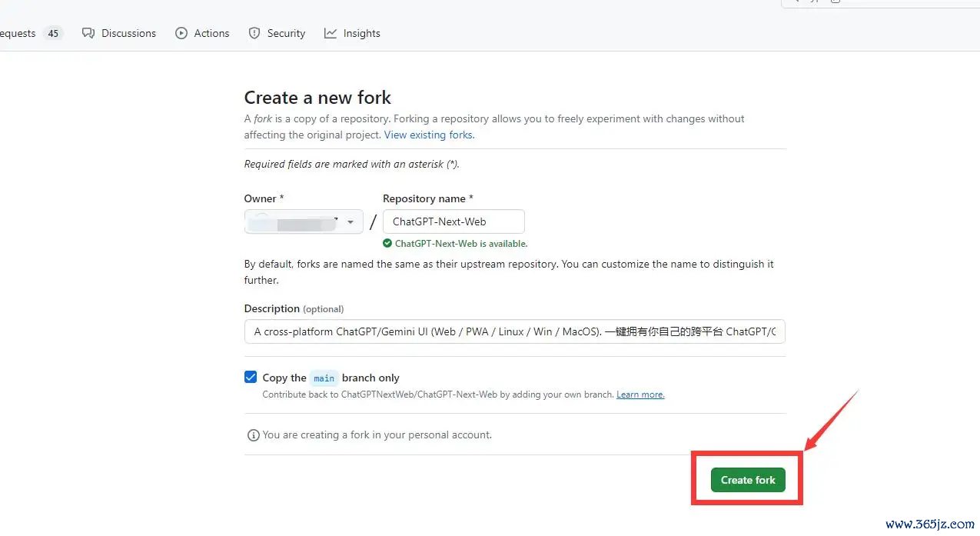The height and width of the screenshot is (536, 980).
Task: Click the Description text field
Action: point(515,331)
